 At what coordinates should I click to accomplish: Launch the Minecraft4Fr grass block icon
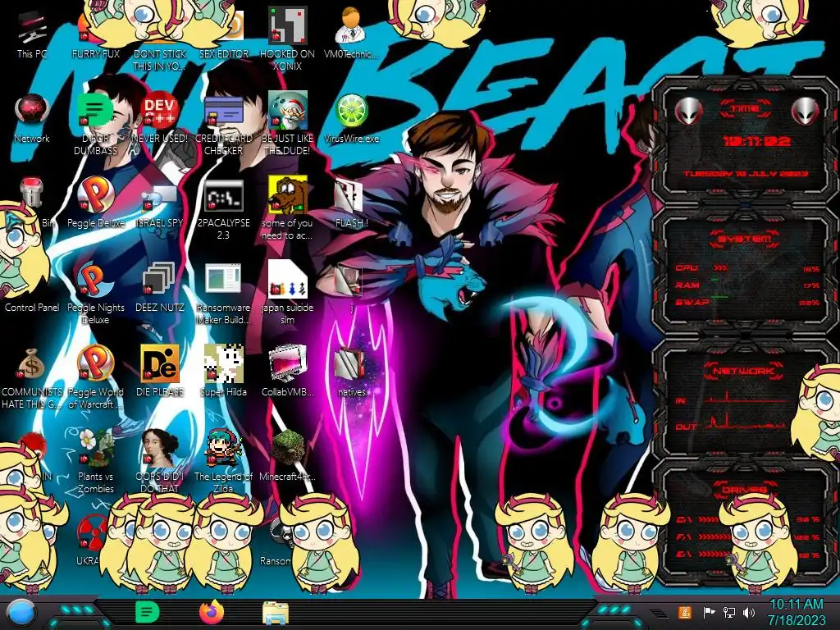click(x=288, y=455)
